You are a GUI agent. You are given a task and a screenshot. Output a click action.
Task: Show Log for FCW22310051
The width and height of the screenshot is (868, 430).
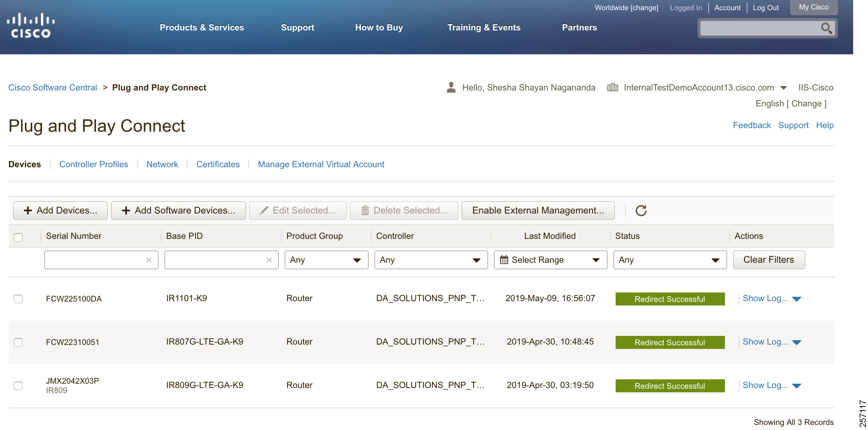tap(765, 342)
